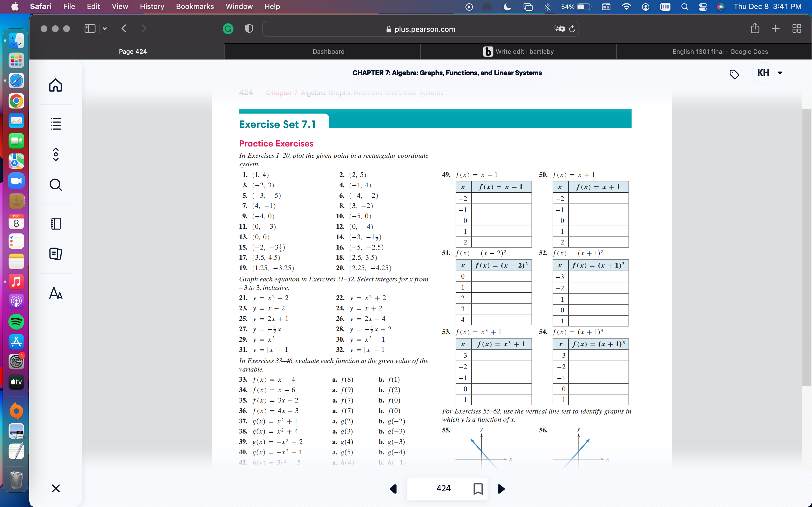Open the page navigation up-down icon

point(56,155)
